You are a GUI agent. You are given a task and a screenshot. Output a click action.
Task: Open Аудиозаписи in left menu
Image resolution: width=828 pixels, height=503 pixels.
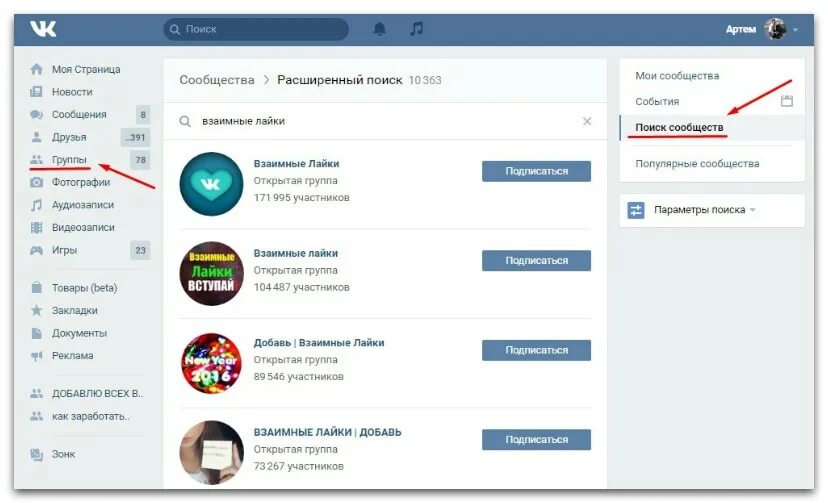click(83, 205)
